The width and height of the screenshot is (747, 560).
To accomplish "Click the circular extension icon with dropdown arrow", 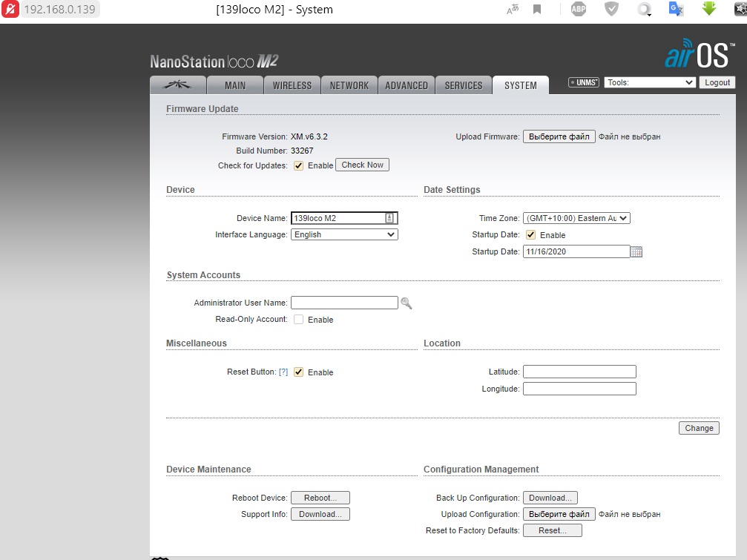I will point(644,9).
